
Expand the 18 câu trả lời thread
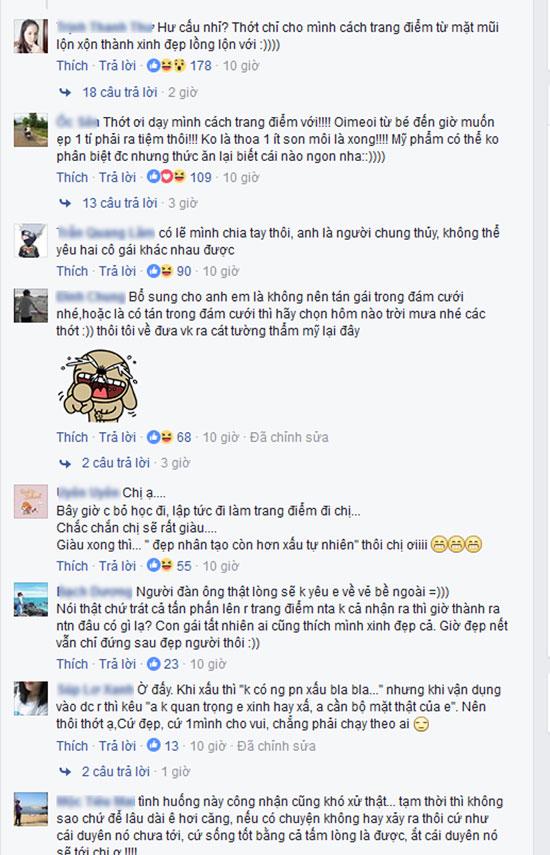[x=120, y=92]
